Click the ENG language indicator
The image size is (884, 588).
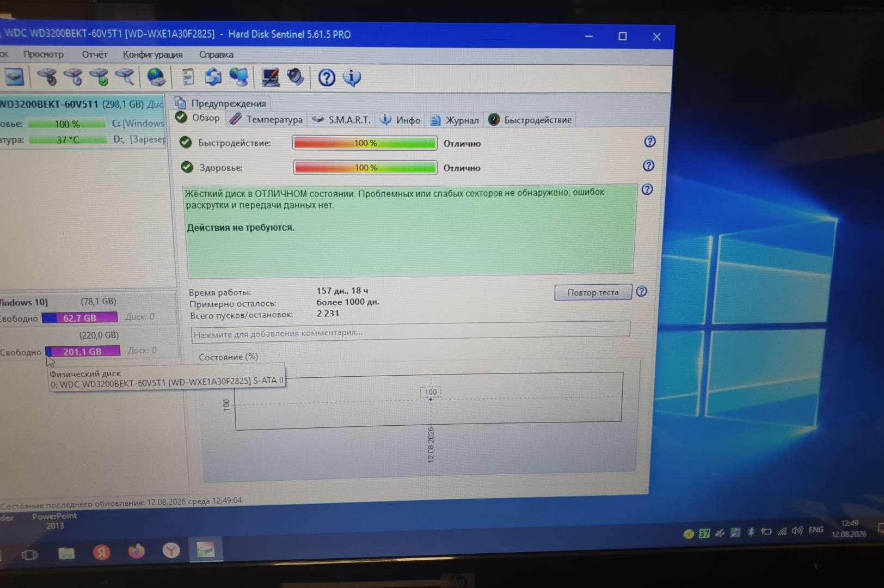(816, 529)
